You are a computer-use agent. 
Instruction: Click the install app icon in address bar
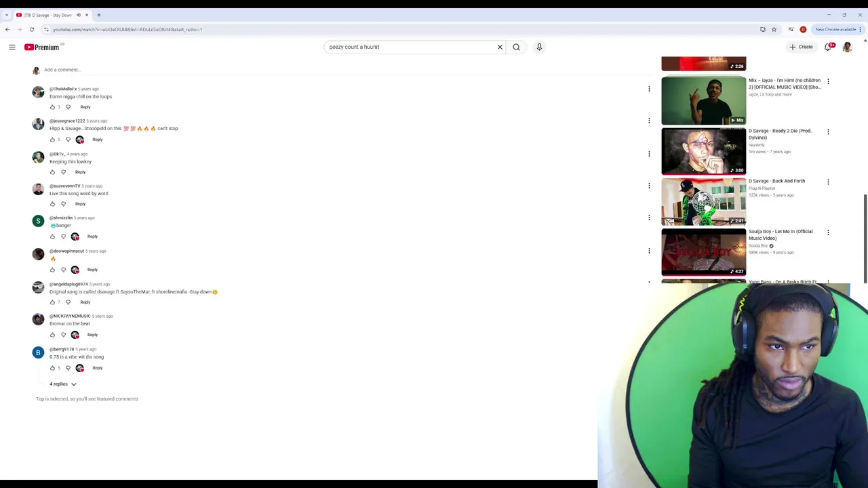coord(763,29)
